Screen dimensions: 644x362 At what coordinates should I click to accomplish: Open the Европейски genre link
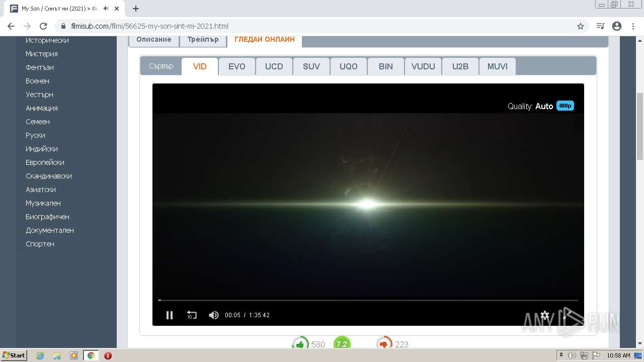(45, 162)
